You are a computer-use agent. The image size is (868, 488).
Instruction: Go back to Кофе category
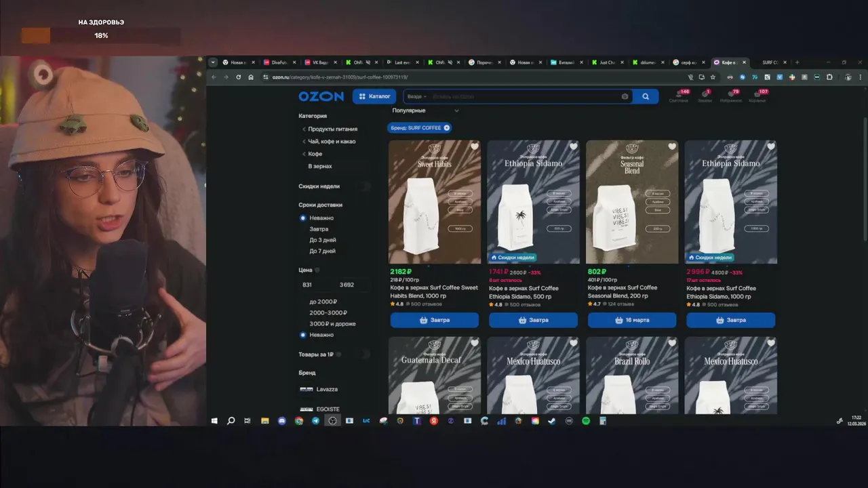[315, 154]
